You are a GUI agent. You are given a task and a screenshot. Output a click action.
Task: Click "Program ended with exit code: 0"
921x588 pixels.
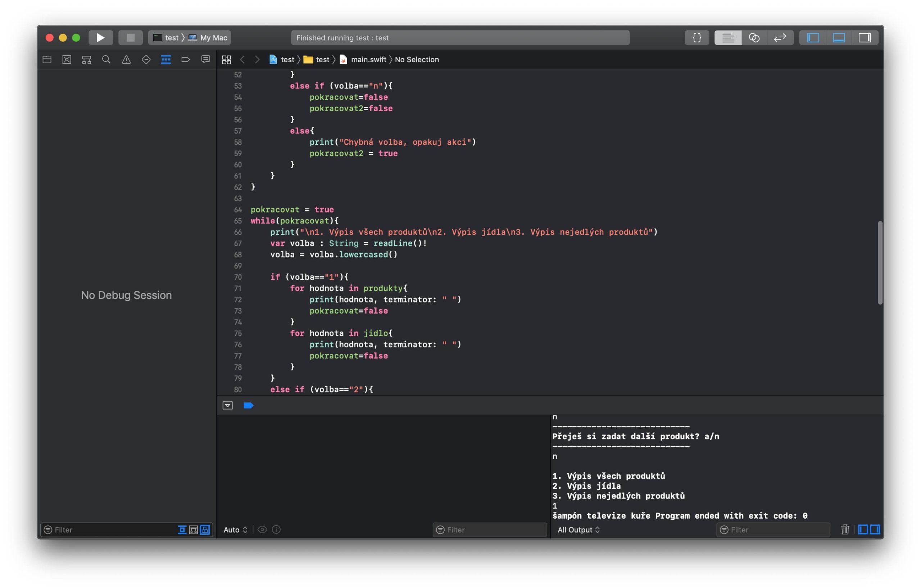(x=731, y=515)
